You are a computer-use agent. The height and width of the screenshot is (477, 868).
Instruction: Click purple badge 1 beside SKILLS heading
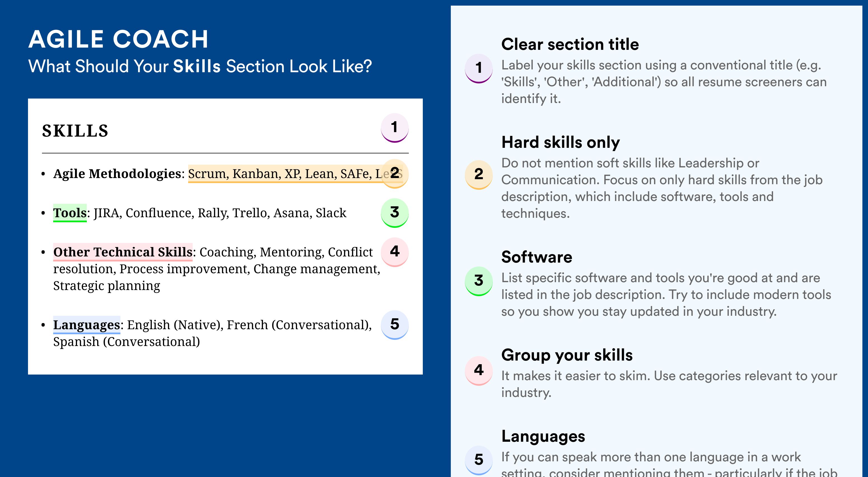(x=395, y=128)
